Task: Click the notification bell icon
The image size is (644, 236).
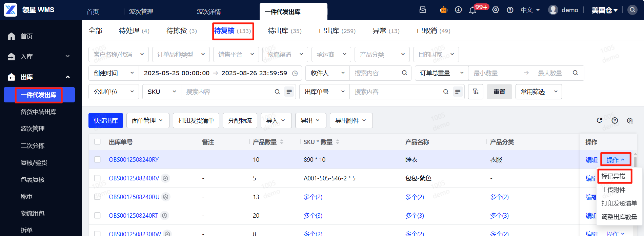Action: pos(472,10)
